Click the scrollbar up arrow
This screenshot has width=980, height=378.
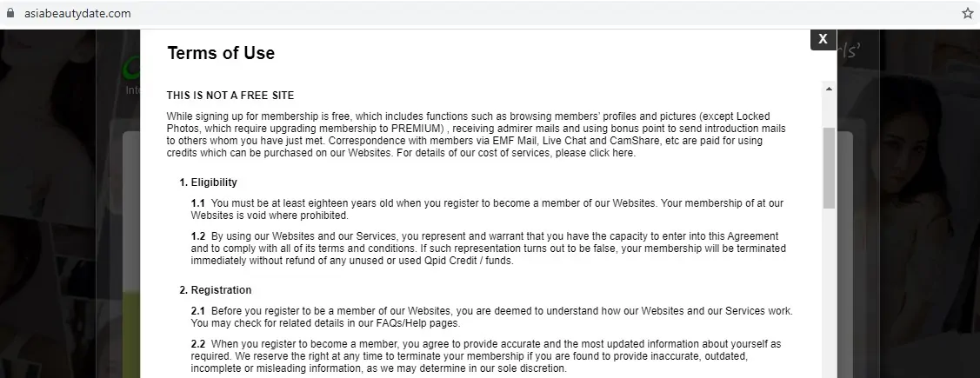(x=829, y=89)
